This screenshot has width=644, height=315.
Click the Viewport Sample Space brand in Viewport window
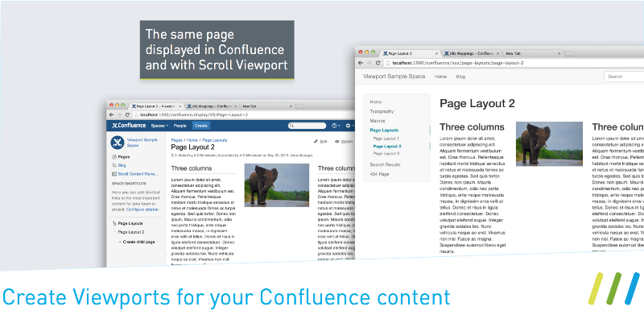coord(394,77)
